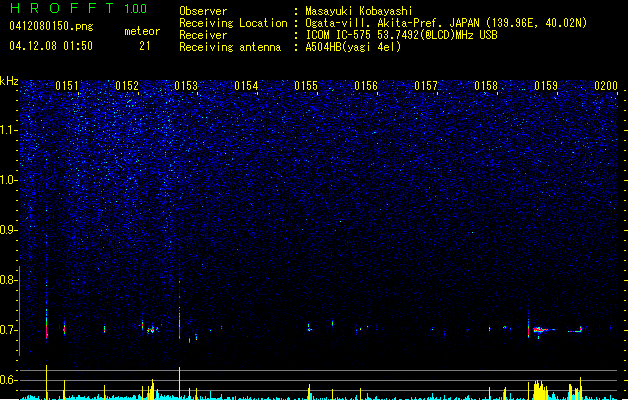The image size is (629, 400).
Task: Click the HROFFT 1.0.0 title text
Action: click(79, 8)
